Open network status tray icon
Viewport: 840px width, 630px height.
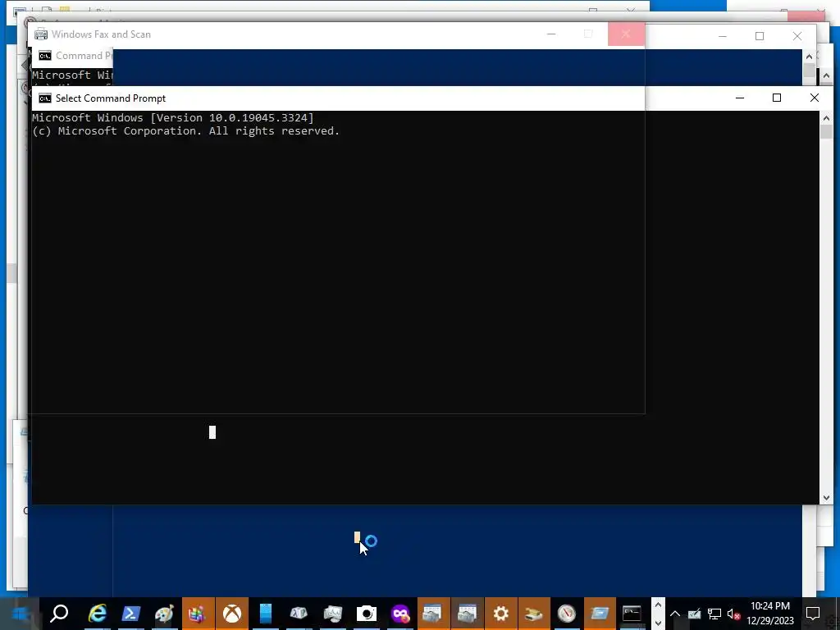714,614
